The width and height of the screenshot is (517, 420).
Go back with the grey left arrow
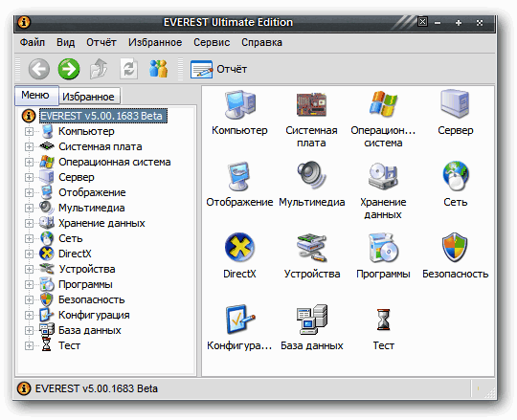point(39,69)
